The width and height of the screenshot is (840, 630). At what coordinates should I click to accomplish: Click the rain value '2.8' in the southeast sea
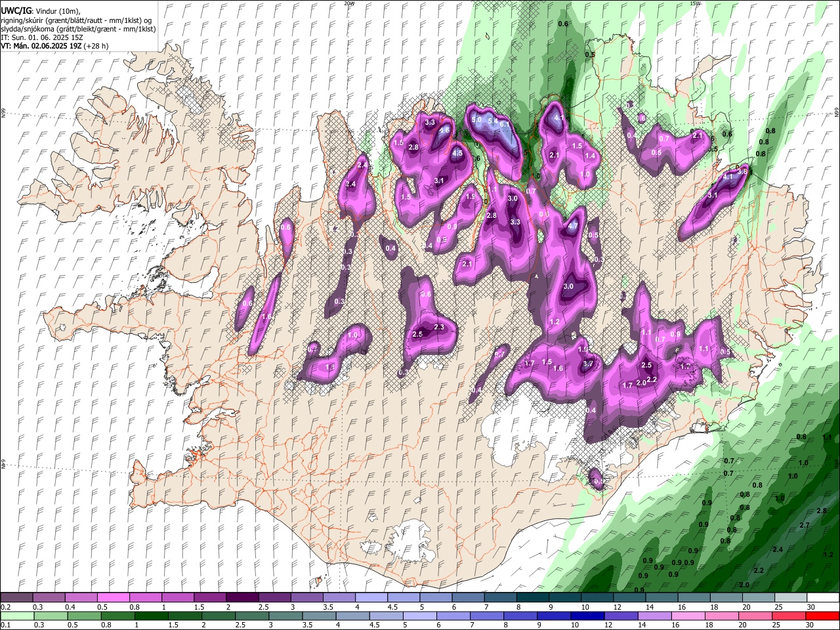(821, 511)
